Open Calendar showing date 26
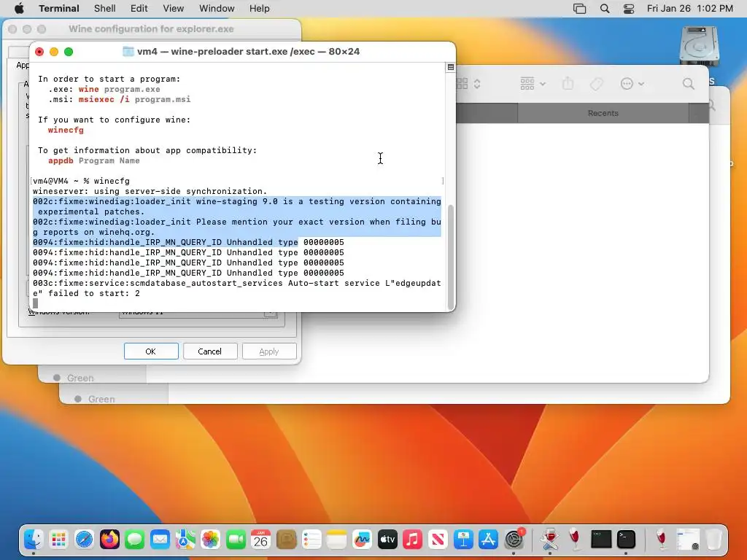The image size is (747, 560). (260, 540)
